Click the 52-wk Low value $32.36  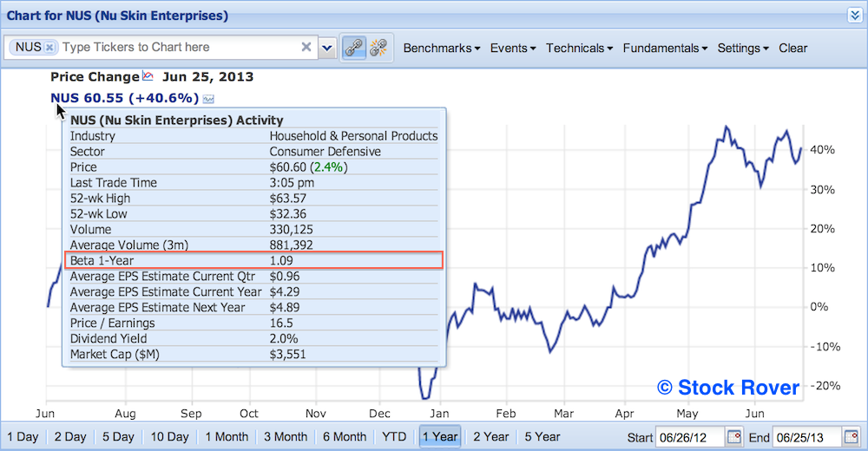click(x=288, y=213)
